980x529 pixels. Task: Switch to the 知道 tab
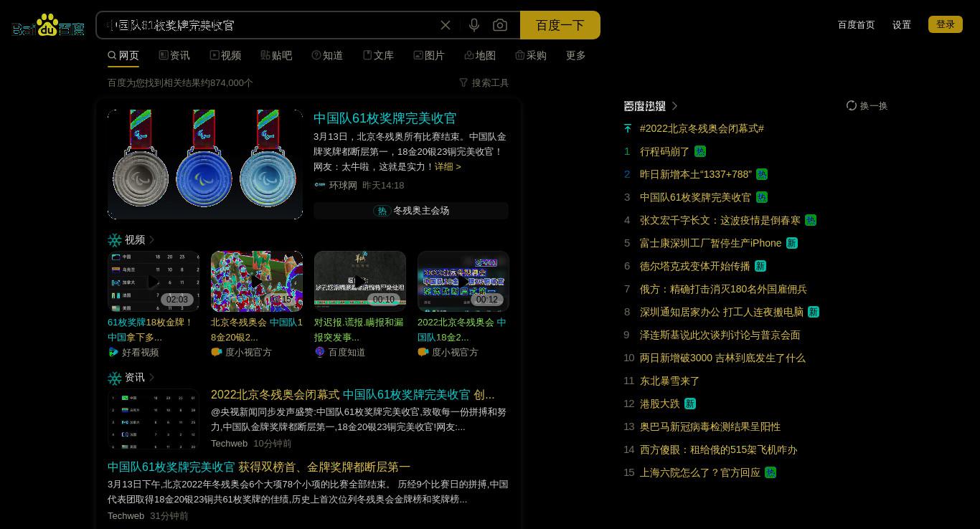(327, 55)
